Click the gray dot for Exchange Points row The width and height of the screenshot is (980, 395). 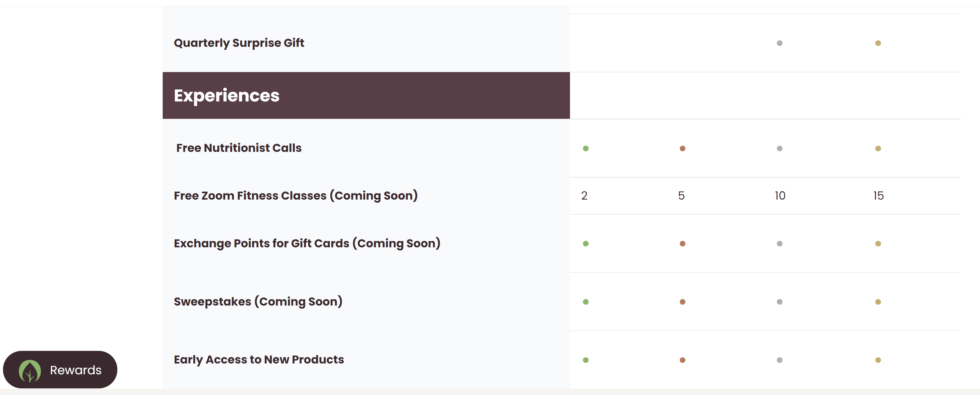(x=779, y=243)
